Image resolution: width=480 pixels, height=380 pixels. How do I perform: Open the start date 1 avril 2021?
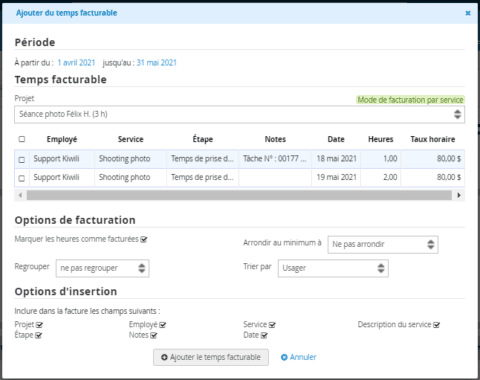76,63
